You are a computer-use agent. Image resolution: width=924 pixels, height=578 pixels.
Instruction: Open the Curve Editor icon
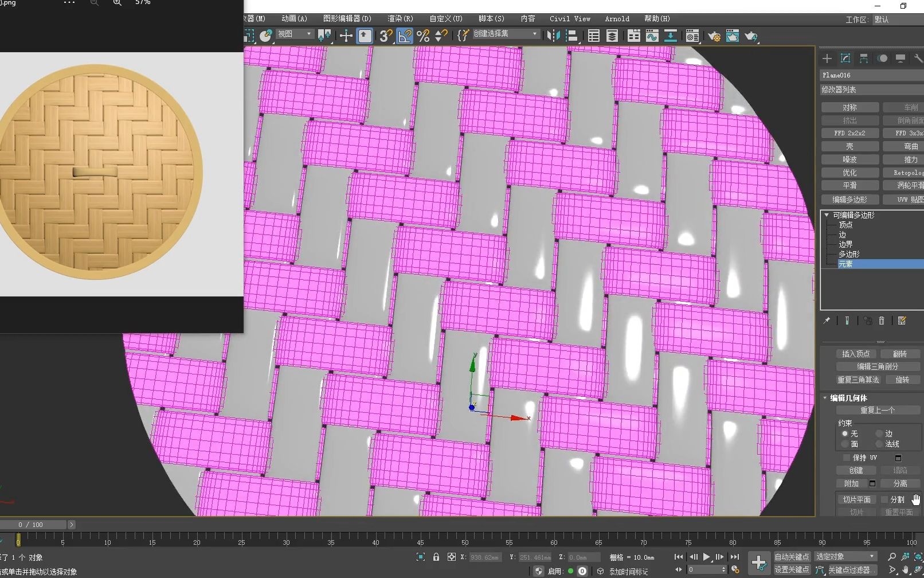coord(652,36)
